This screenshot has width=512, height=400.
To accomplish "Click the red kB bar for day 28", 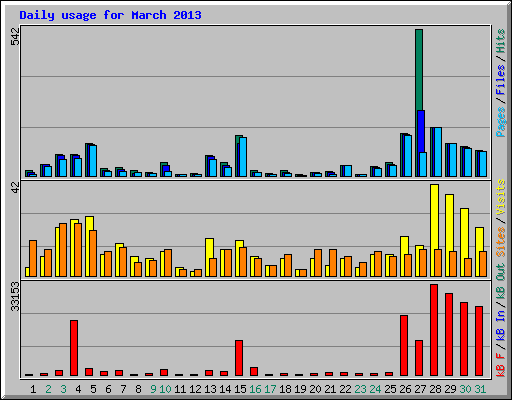I will pyautogui.click(x=434, y=330).
